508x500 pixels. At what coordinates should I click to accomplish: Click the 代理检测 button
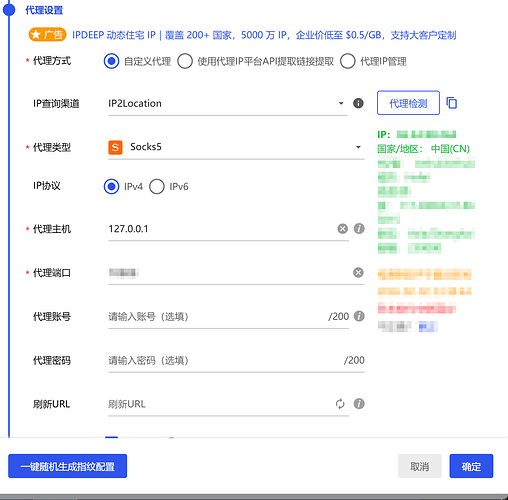408,103
